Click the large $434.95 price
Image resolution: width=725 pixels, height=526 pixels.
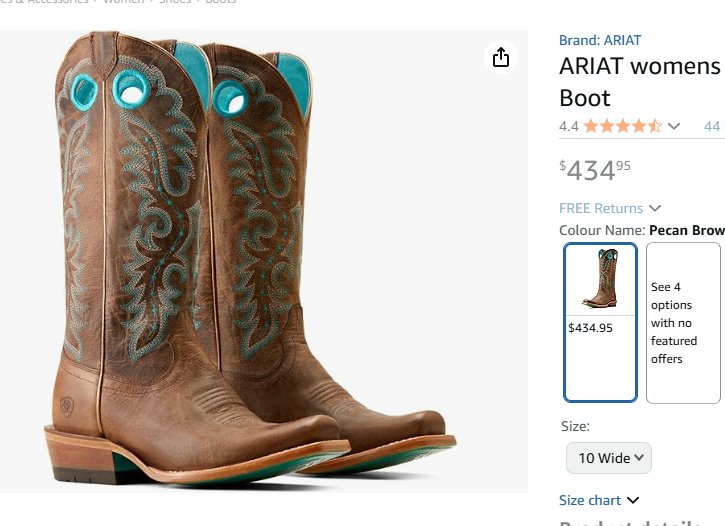(x=595, y=170)
